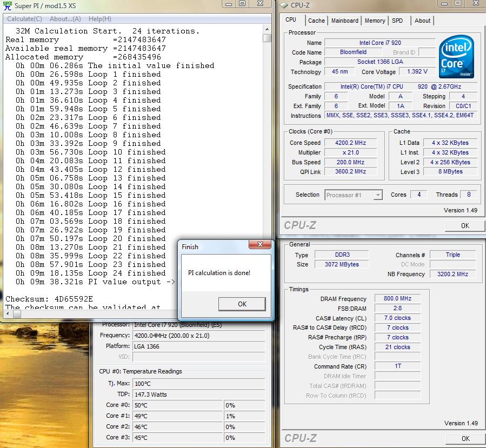Click the Multiplier value x 21.0
This screenshot has height=448, width=486.
350,152
